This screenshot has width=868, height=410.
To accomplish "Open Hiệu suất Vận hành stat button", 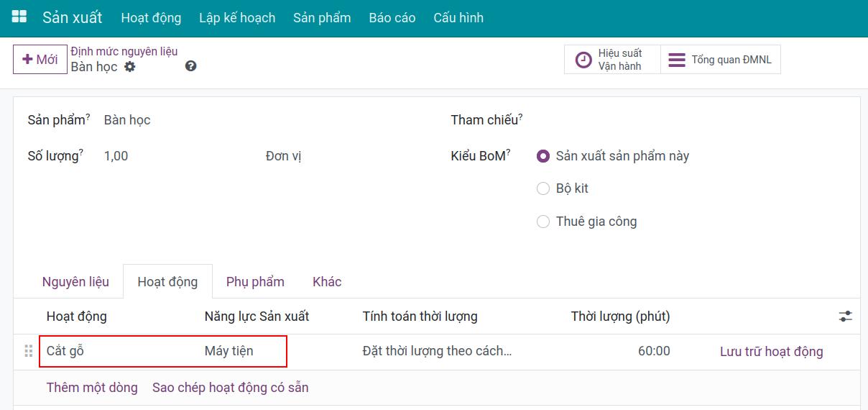I will [612, 60].
